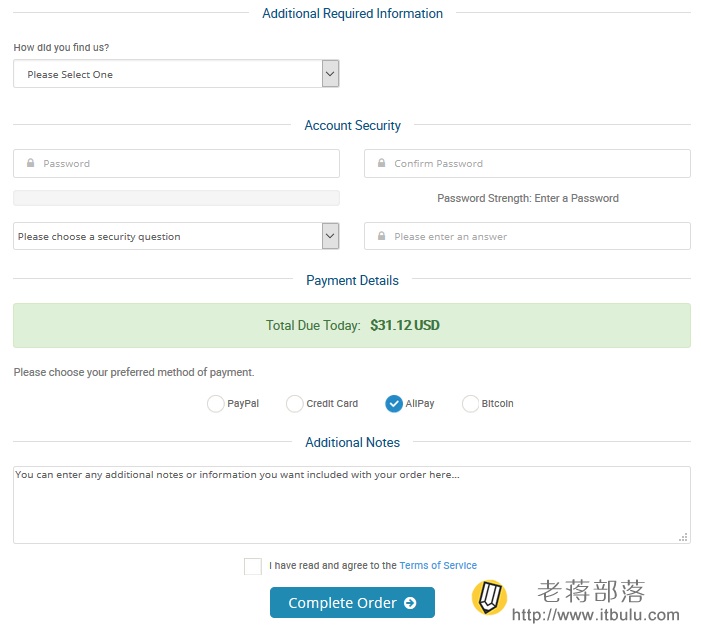Image resolution: width=701 pixels, height=625 pixels.
Task: Click the Complete Order button
Action: click(352, 603)
